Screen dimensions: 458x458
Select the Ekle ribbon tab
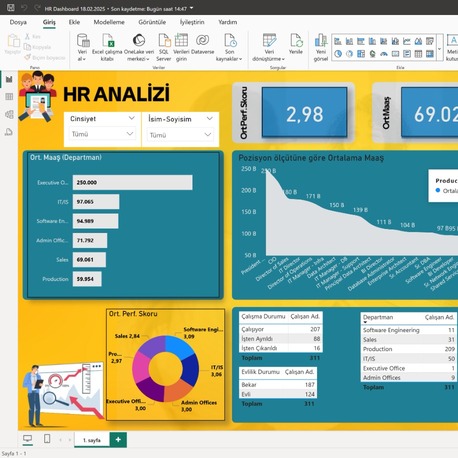(x=74, y=22)
